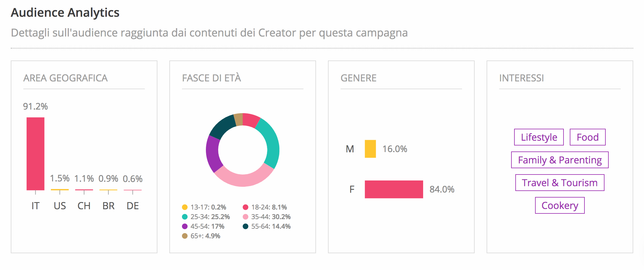Select the male 16.0% yellow bar
This screenshot has height=270, width=644.
point(370,149)
